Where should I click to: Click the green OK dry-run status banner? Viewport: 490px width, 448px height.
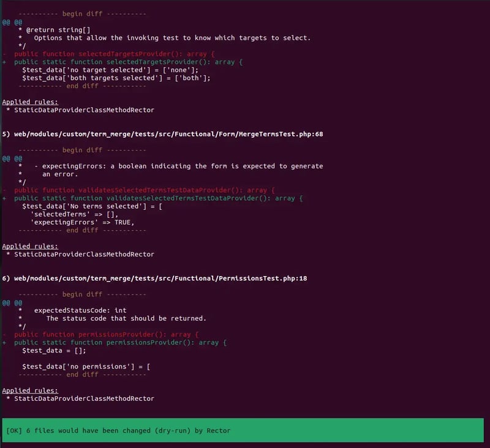(243, 430)
